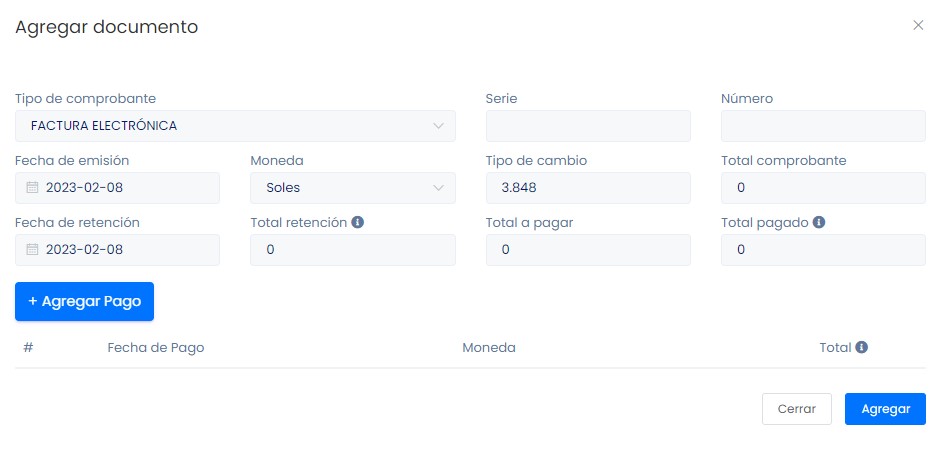Click the blue Agregar button
Viewport: 941px width, 452px height.
(x=885, y=409)
